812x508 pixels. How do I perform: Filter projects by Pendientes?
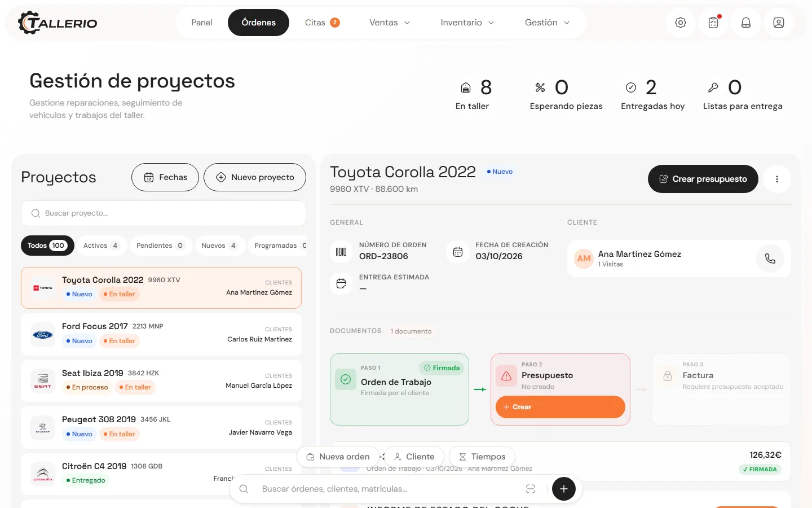point(160,246)
